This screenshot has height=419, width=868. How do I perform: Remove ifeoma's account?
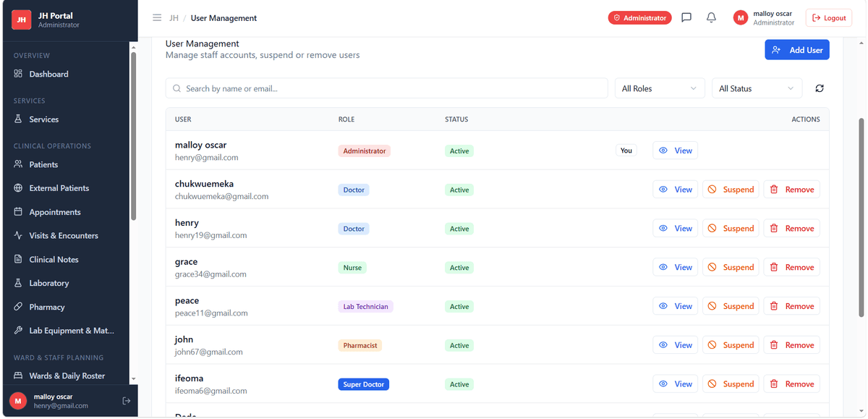792,384
